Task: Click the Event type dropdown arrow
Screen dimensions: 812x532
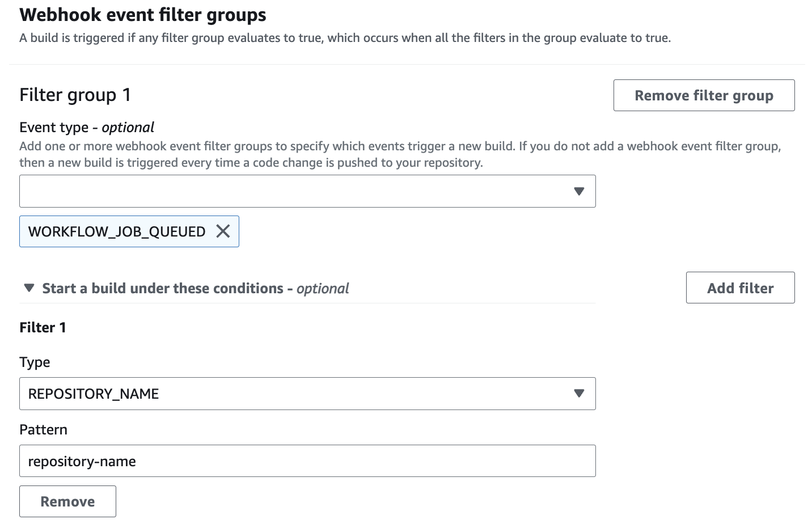Action: [x=579, y=191]
